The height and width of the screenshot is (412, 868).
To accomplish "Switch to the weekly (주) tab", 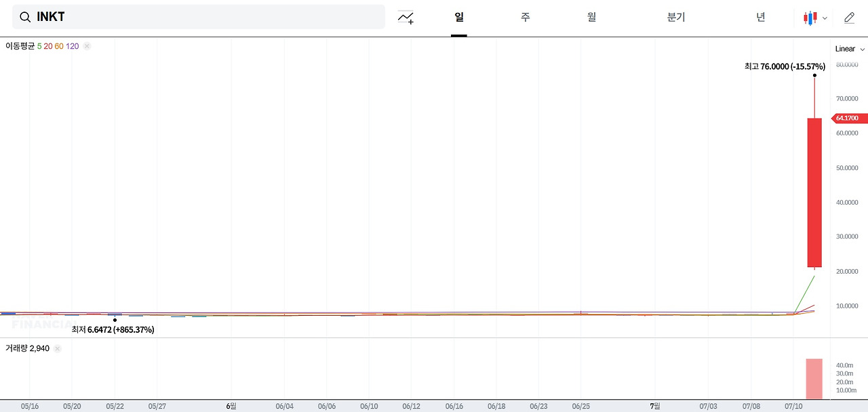I will 526,17.
